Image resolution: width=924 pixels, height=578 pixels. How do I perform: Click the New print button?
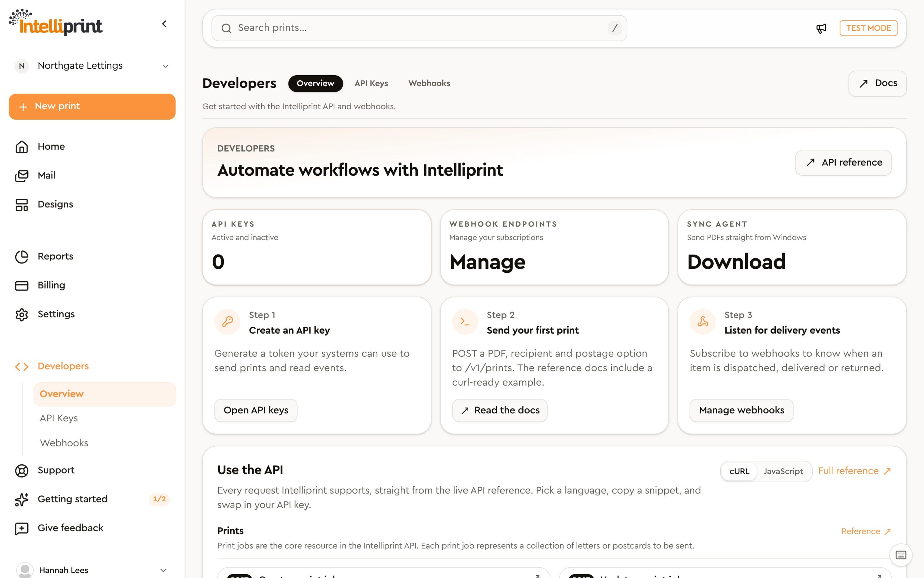tap(92, 107)
